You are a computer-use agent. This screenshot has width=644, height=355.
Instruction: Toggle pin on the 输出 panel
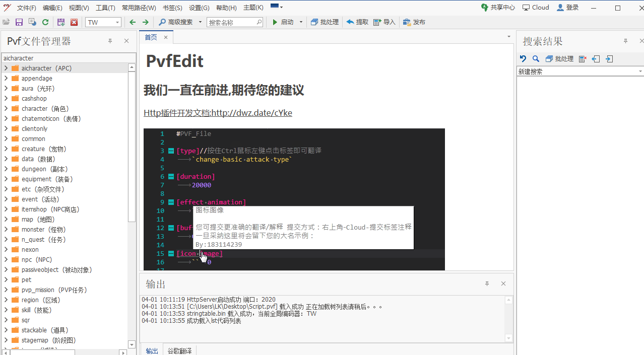point(487,284)
